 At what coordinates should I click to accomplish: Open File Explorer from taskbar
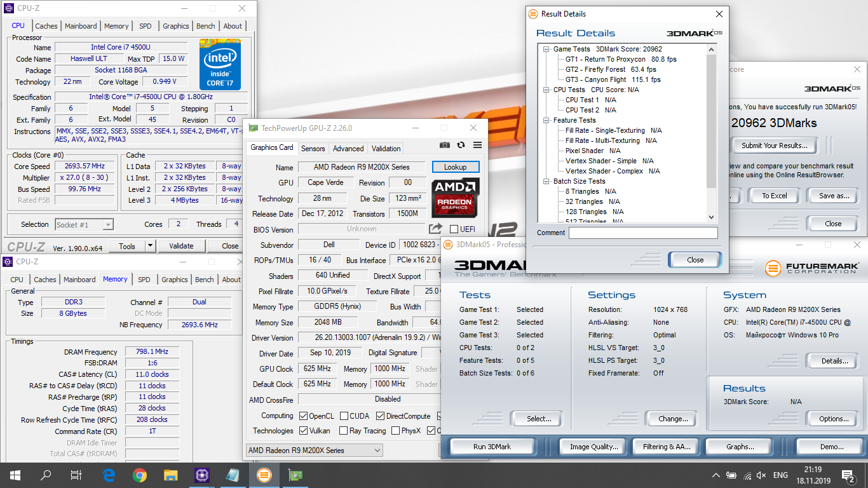170,475
